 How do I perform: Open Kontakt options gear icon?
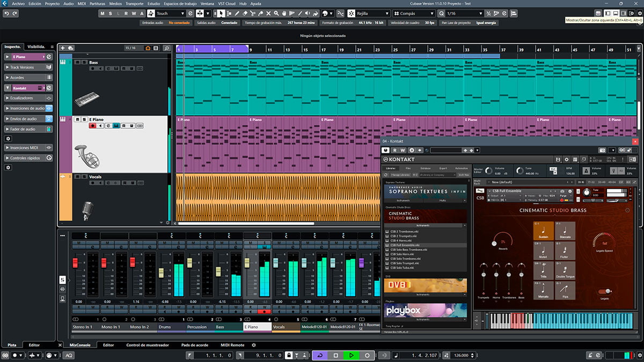567,159
